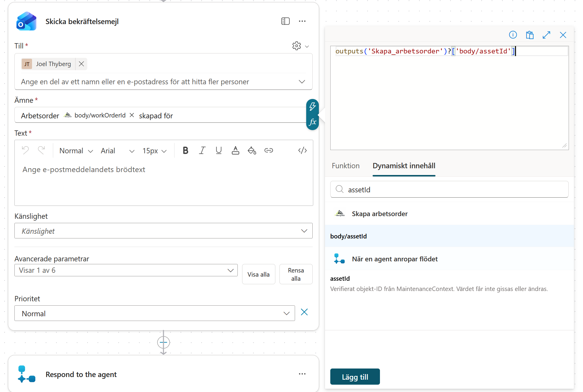Toggle italic formatting
This screenshot has width=583, height=392.
tap(202, 150)
